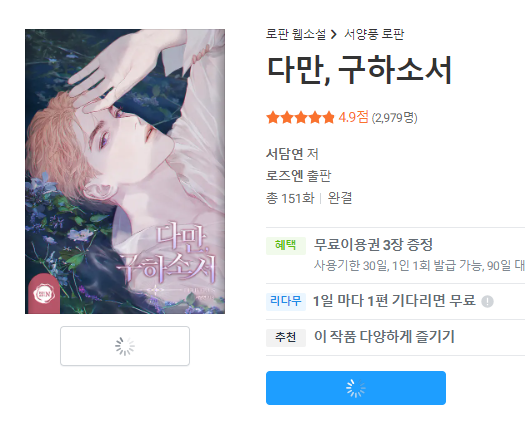525x425 pixels.
Task: Open publisher 로즈엔 page
Action: pos(286,175)
